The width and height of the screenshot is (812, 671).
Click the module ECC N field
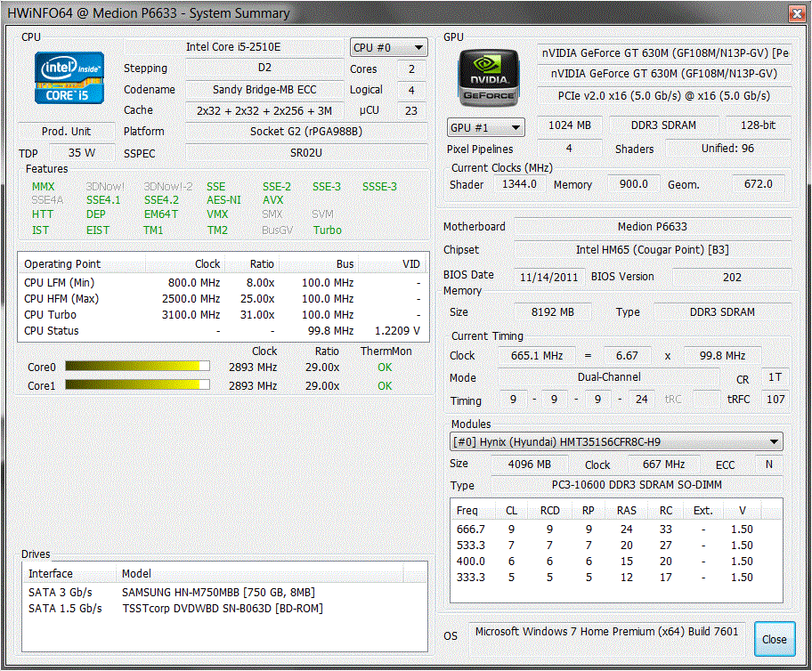click(768, 465)
